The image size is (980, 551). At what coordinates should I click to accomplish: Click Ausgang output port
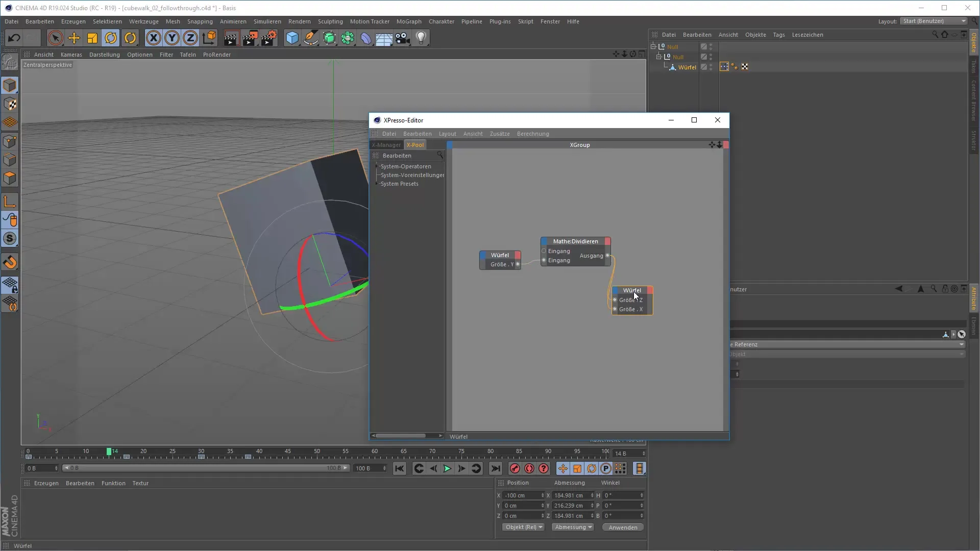607,256
